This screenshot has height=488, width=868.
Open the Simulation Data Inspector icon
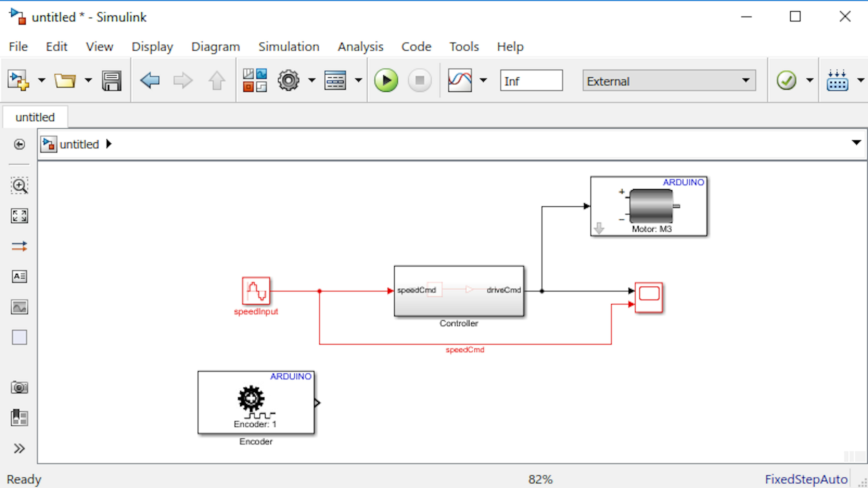460,81
